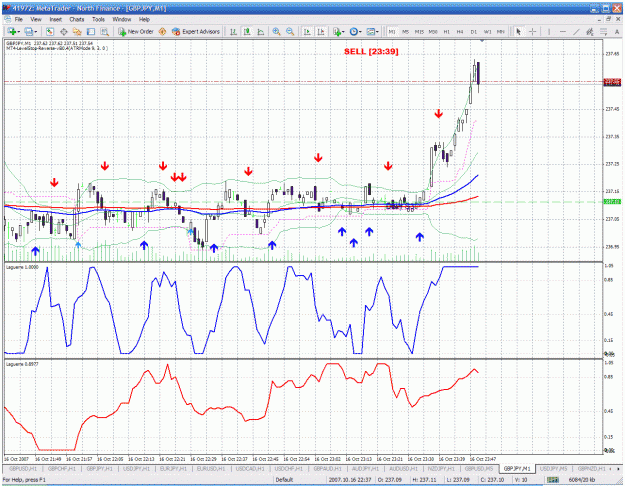The width and height of the screenshot is (625, 486).
Task: Expand the Templates dropdown arrow
Action: point(377,32)
